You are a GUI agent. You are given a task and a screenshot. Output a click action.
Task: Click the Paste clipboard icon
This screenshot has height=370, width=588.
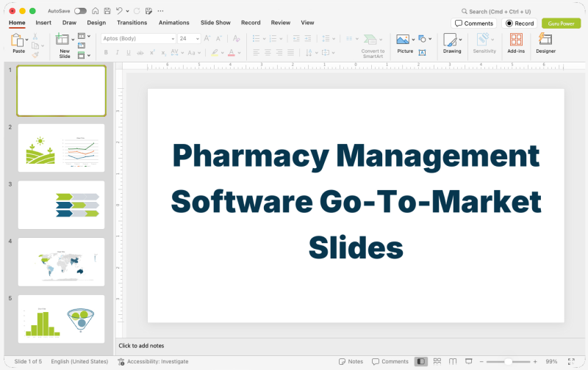point(17,40)
